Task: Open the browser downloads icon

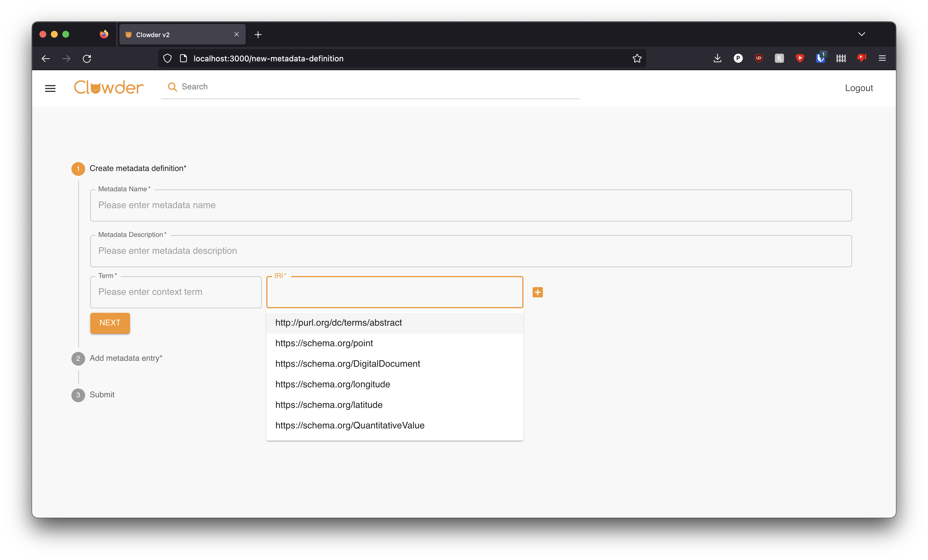Action: pyautogui.click(x=717, y=58)
